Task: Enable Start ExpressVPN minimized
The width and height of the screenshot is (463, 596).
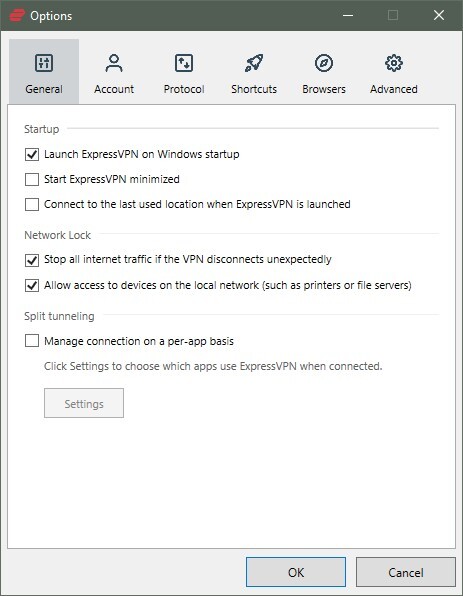Action: tap(32, 179)
